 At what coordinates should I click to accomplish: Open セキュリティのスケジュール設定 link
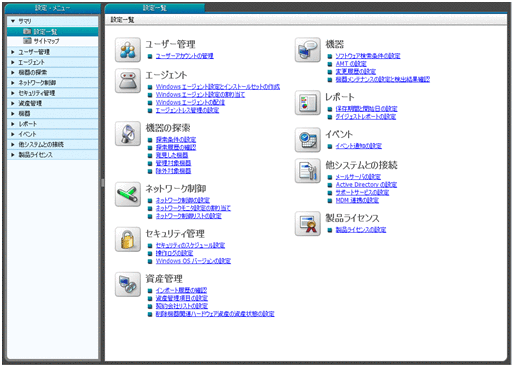point(190,245)
